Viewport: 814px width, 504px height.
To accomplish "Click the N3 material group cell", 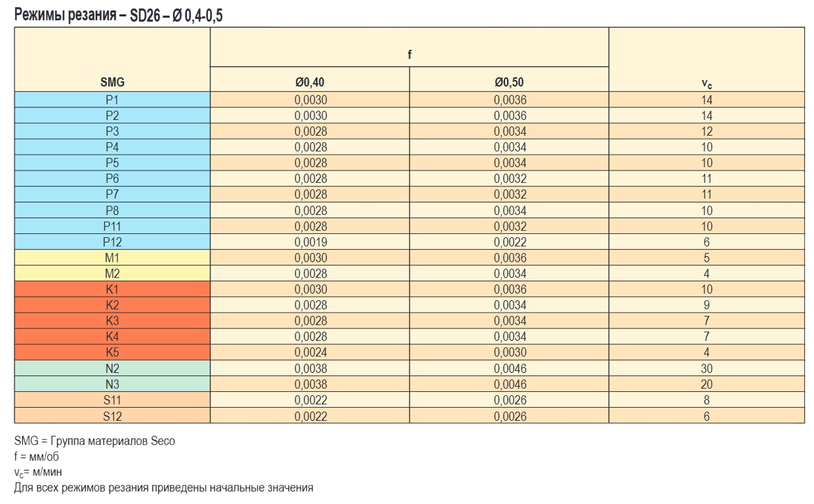I will point(112,384).
